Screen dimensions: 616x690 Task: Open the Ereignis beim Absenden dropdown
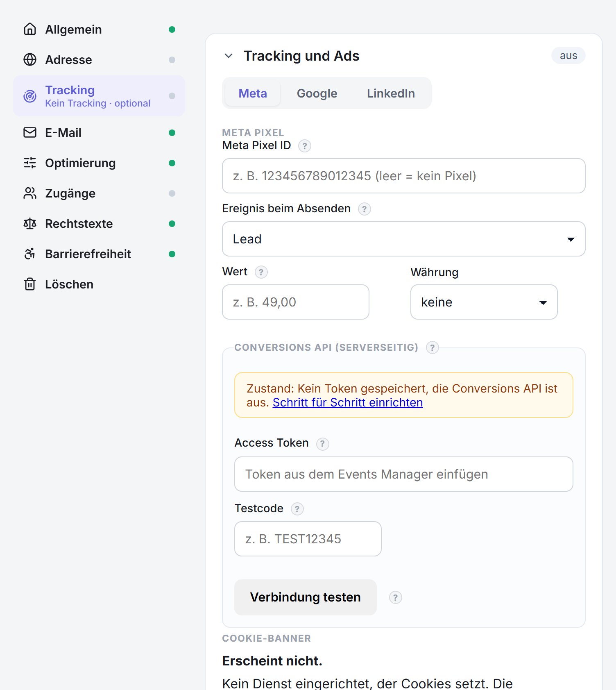[404, 239]
